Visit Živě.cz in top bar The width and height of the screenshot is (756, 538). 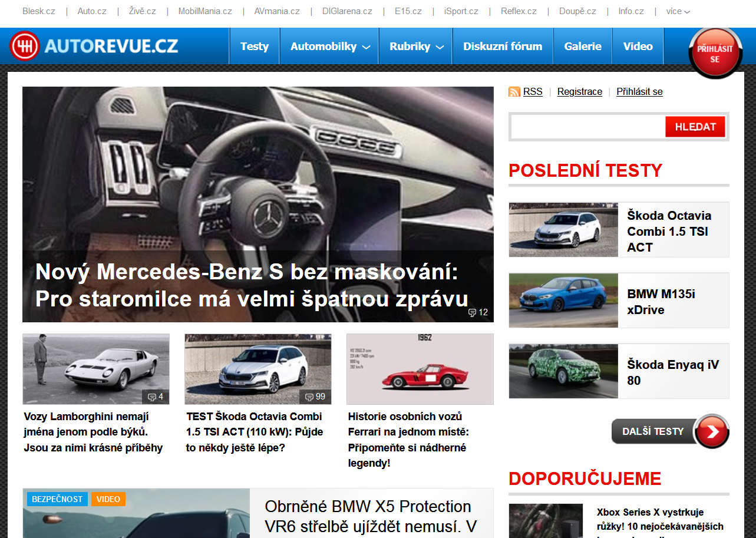coord(143,11)
